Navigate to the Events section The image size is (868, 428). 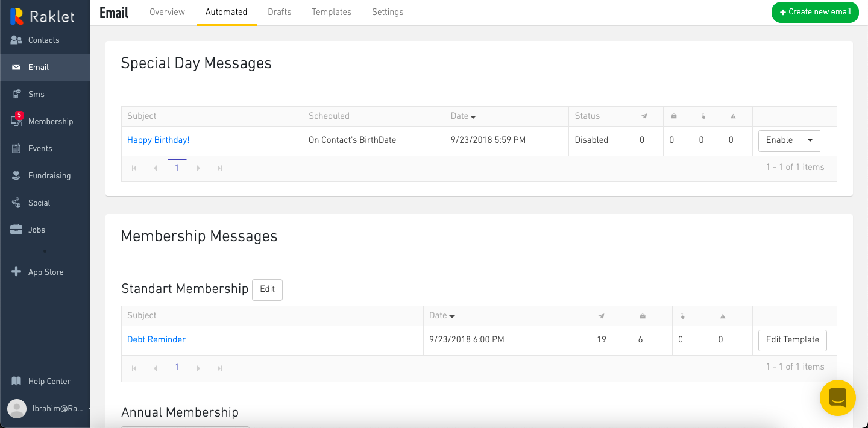pyautogui.click(x=39, y=148)
